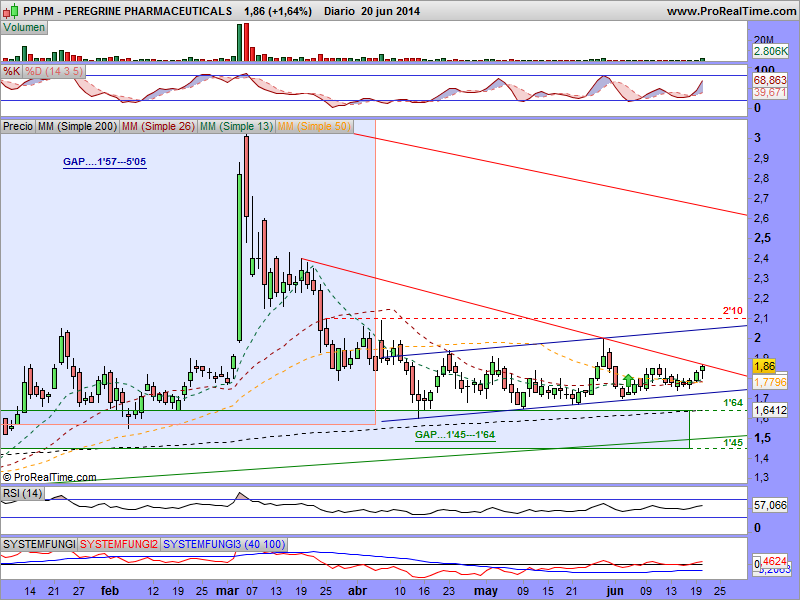Click the feb label on date axis
The width and height of the screenshot is (800, 600).
click(x=110, y=591)
